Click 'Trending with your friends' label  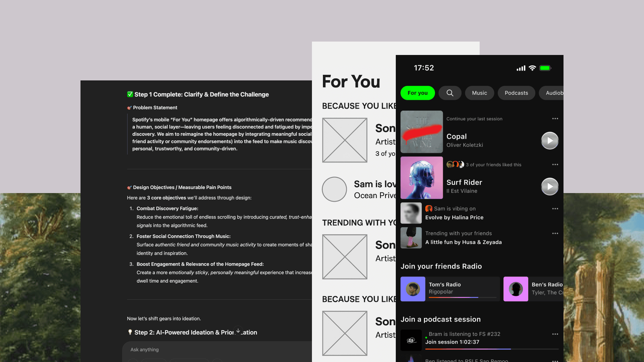tap(459, 233)
